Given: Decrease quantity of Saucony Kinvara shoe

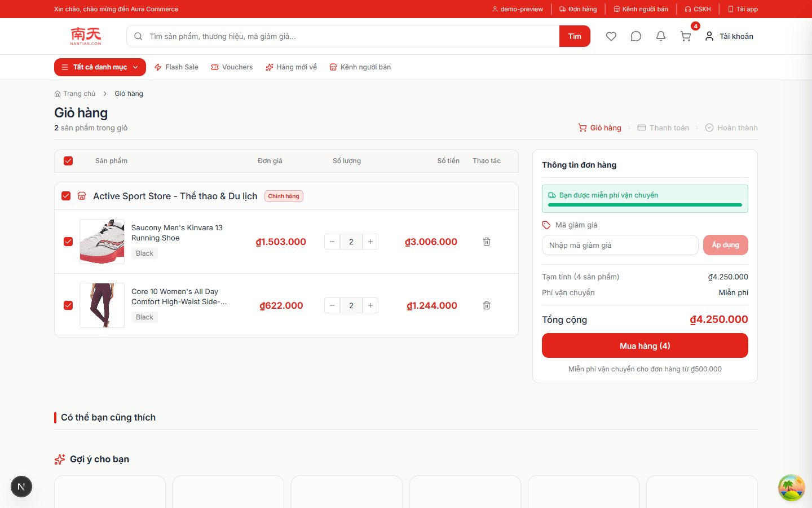Looking at the screenshot, I should coord(332,242).
